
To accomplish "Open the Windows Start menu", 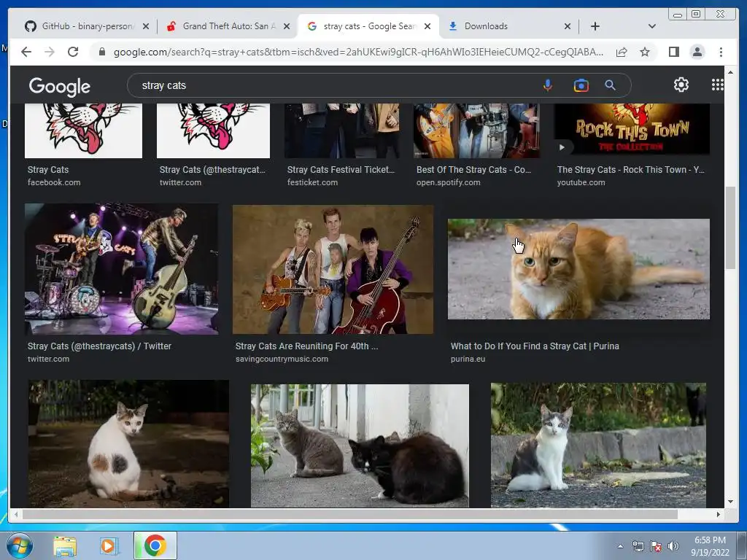I will click(19, 545).
